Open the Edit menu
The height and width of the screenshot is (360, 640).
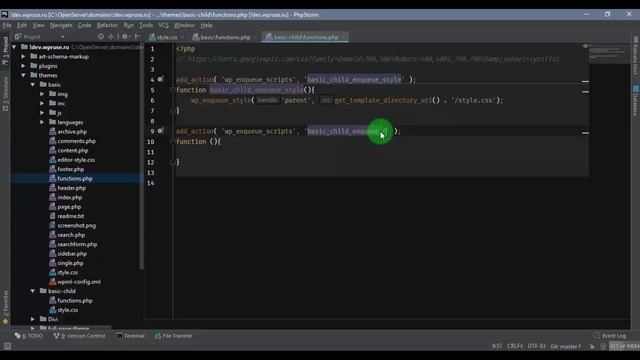click(22, 25)
